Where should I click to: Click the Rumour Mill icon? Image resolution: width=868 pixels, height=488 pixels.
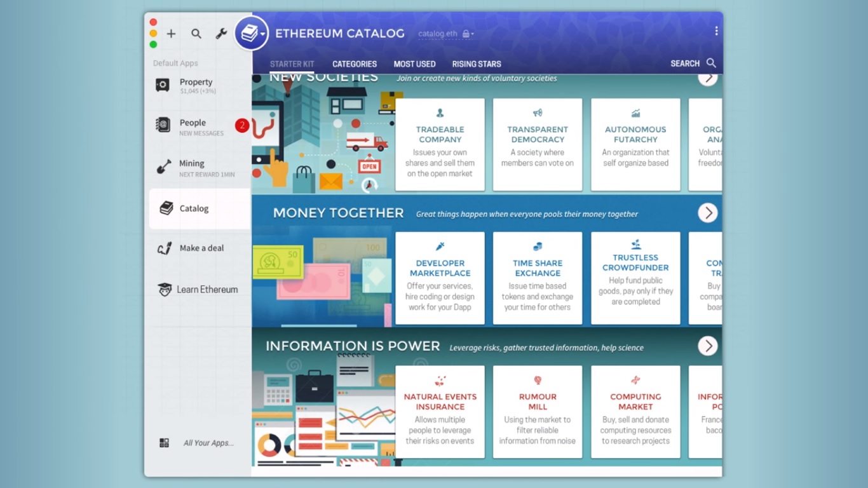pos(538,381)
